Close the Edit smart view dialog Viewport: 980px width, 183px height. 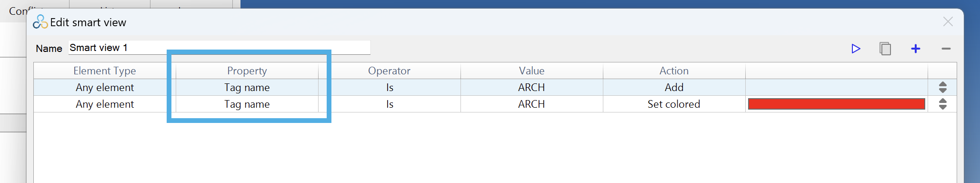click(948, 21)
